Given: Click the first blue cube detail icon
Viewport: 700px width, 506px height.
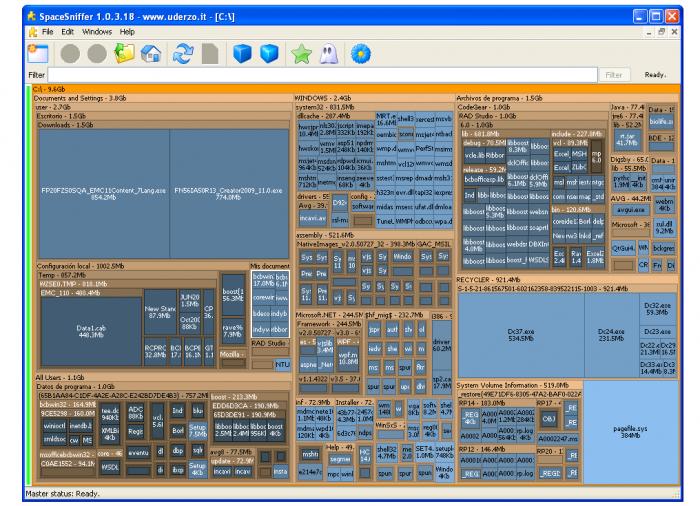Looking at the screenshot, I should 241,54.
